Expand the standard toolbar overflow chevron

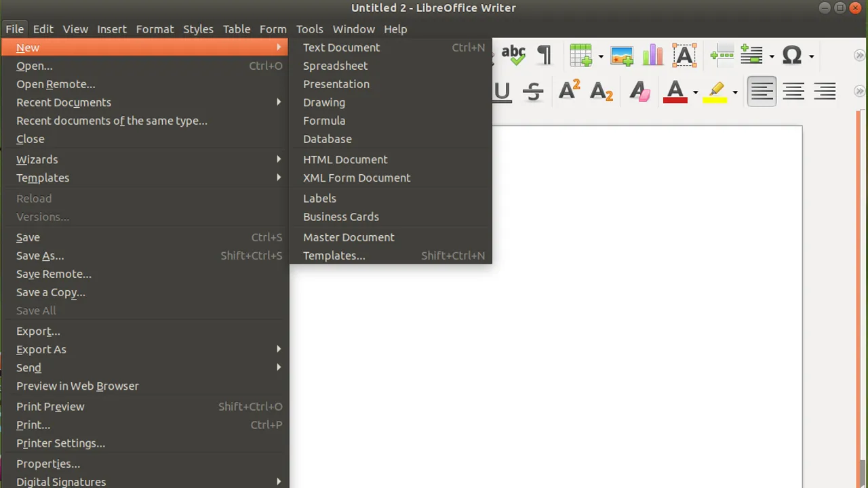[859, 56]
